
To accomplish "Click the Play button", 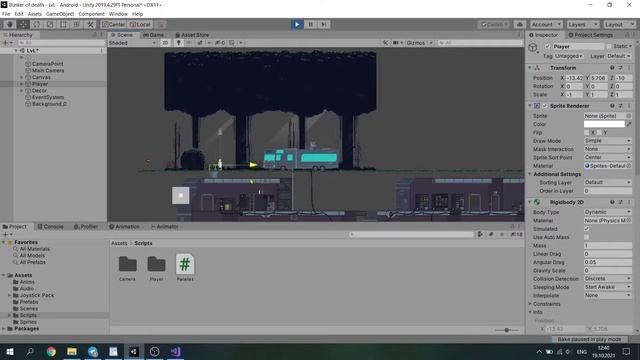I will (x=297, y=24).
